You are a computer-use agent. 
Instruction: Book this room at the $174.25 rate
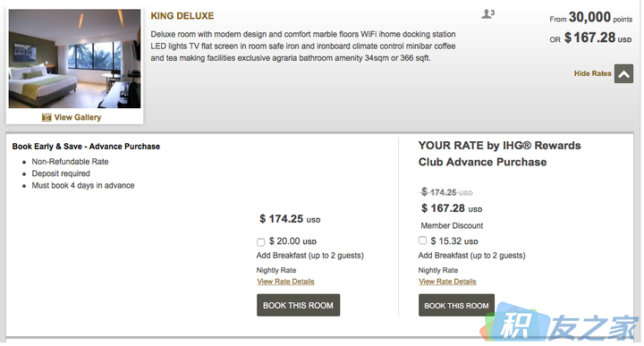pyautogui.click(x=298, y=305)
